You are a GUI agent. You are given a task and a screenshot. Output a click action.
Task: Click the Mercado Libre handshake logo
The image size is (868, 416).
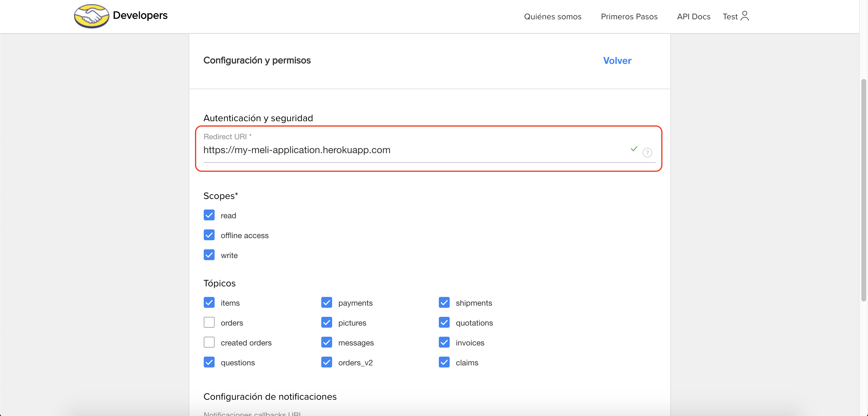point(91,16)
